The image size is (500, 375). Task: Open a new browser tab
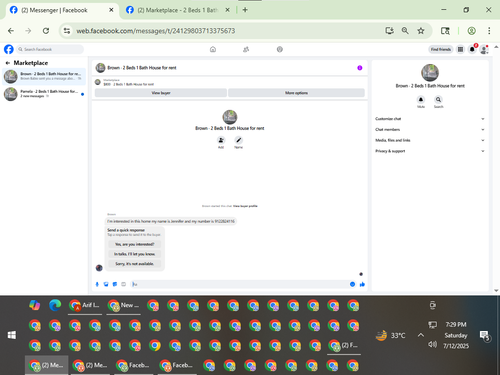coord(245,10)
